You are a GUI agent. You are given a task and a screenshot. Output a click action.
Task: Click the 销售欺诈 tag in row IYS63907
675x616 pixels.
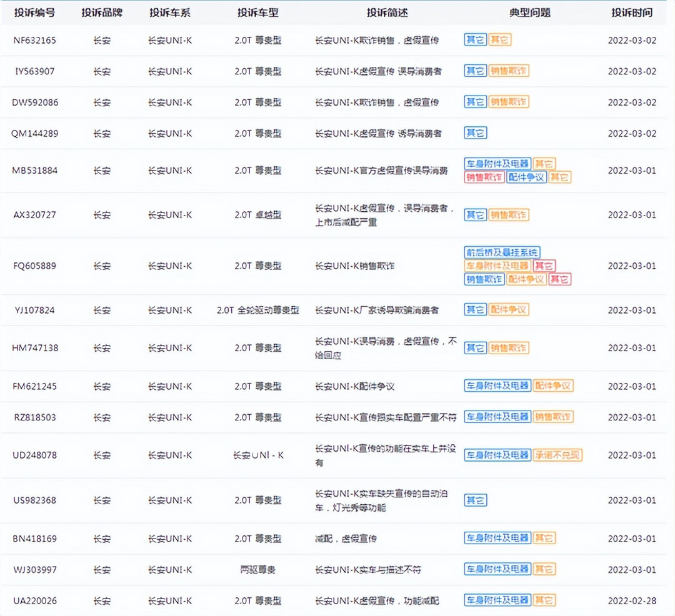508,71
